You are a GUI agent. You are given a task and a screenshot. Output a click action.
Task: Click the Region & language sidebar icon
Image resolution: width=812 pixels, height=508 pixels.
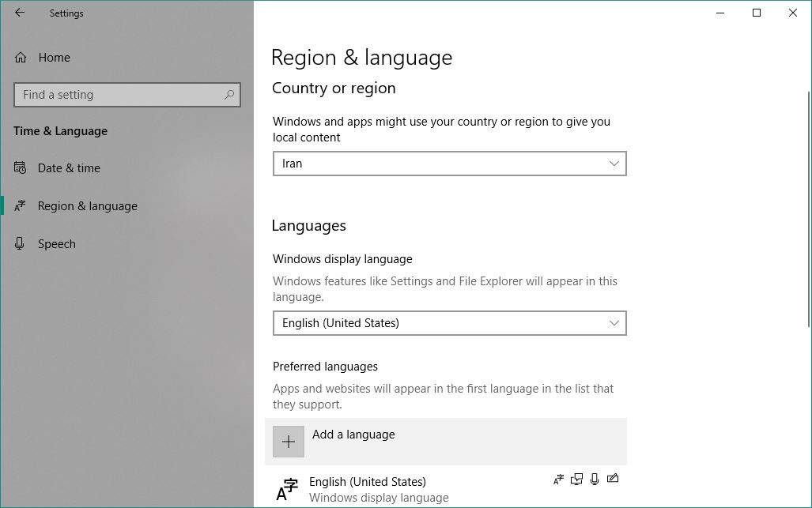click(x=20, y=206)
